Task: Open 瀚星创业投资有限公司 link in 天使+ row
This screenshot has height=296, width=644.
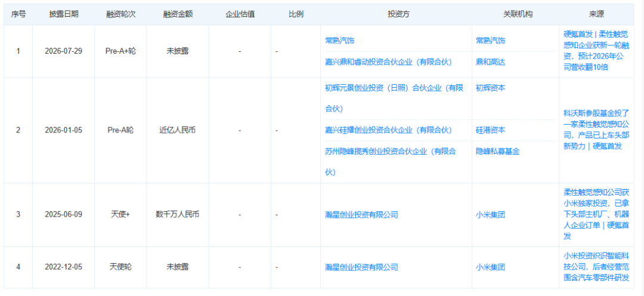Action: pos(361,215)
